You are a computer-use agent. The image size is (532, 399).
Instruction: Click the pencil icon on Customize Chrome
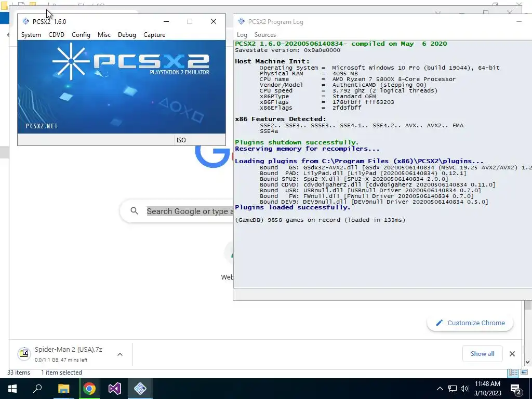[440, 323]
